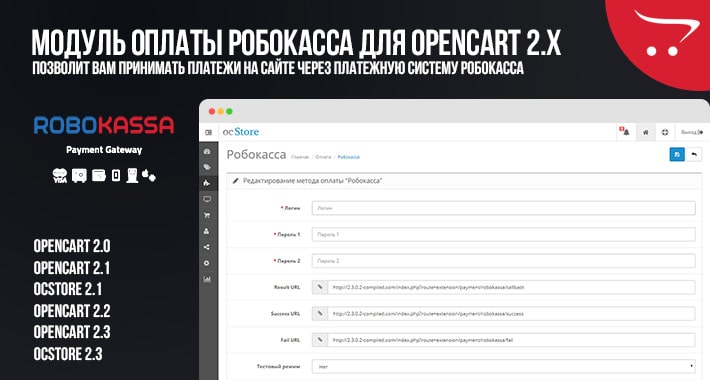
Task: Open the Marketing share sidebar icon
Action: (207, 247)
